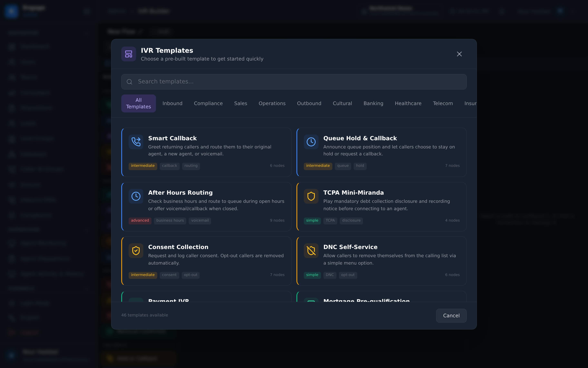This screenshot has height=368, width=588.
Task: Click the opt-out tag on Consent Collection
Action: (x=190, y=275)
